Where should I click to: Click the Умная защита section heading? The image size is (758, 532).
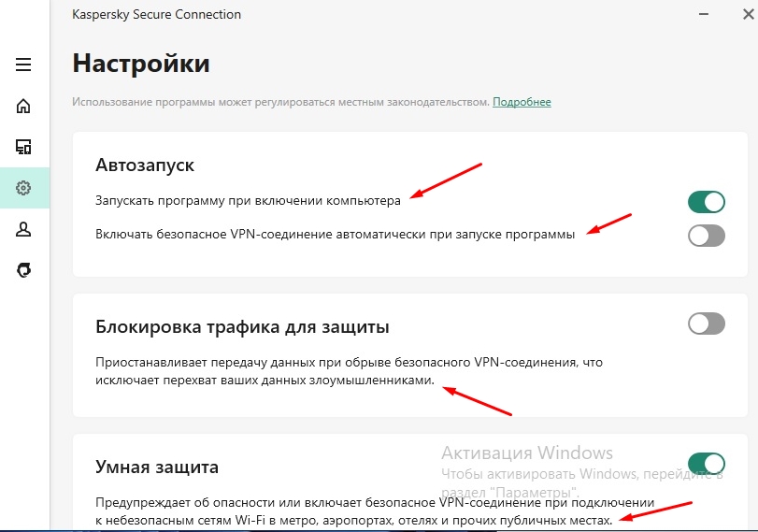coord(157,467)
